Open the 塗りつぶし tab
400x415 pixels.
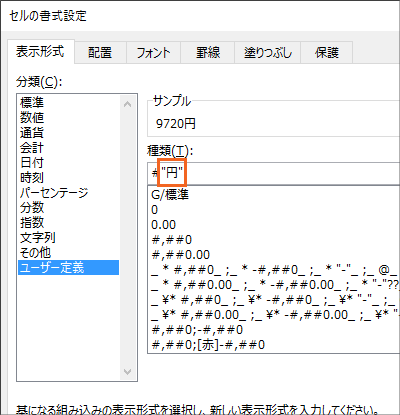click(268, 53)
